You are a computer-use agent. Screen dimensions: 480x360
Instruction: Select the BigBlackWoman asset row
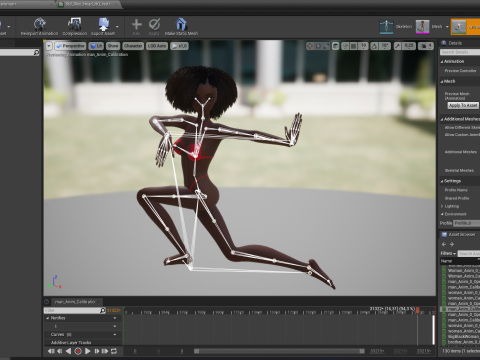point(461,336)
